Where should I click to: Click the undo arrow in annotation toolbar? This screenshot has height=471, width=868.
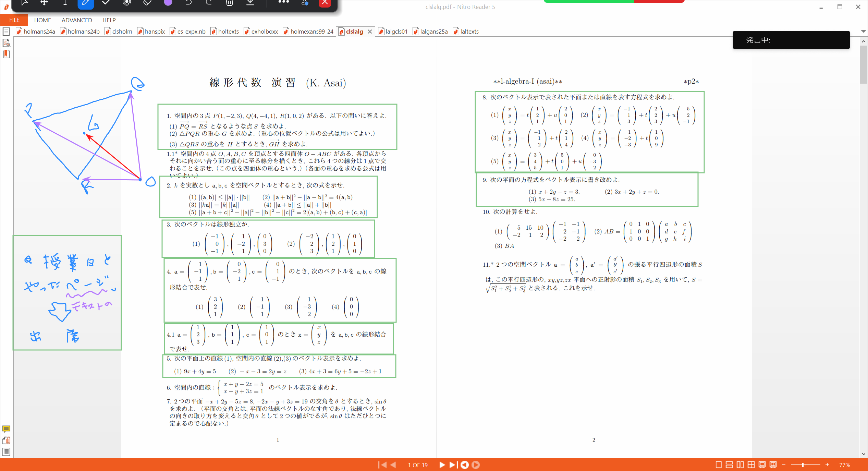[x=188, y=3]
